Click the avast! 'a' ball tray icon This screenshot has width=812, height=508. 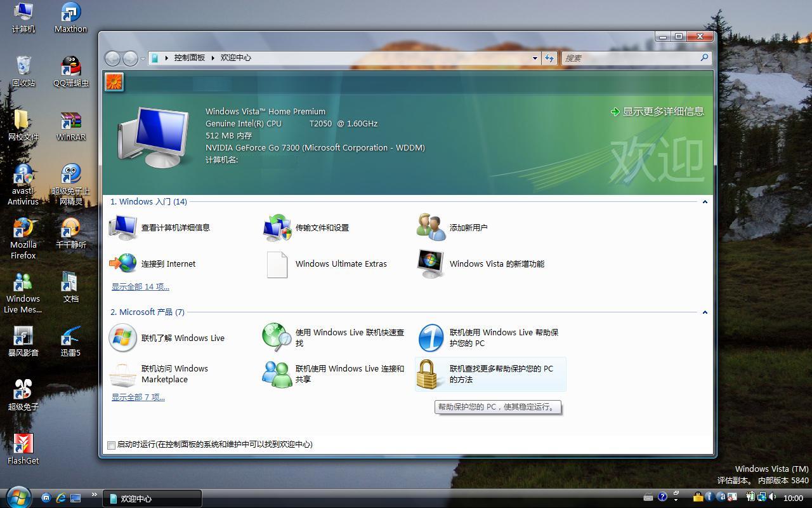pyautogui.click(x=721, y=497)
